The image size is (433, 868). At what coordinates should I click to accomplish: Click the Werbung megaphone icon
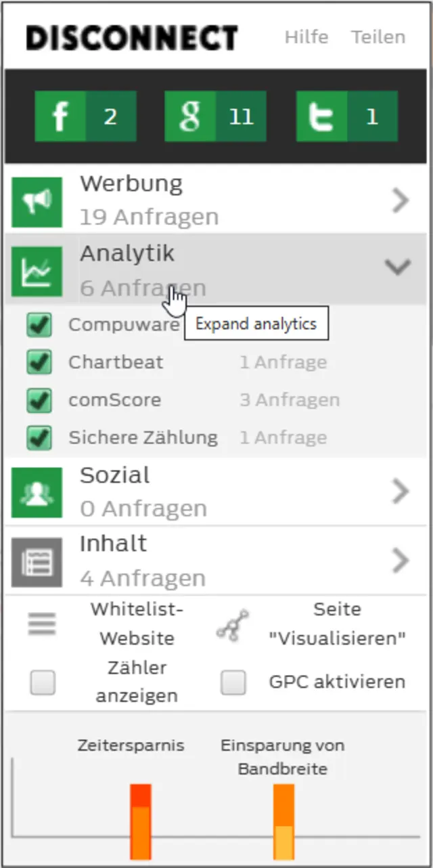pyautogui.click(x=37, y=202)
